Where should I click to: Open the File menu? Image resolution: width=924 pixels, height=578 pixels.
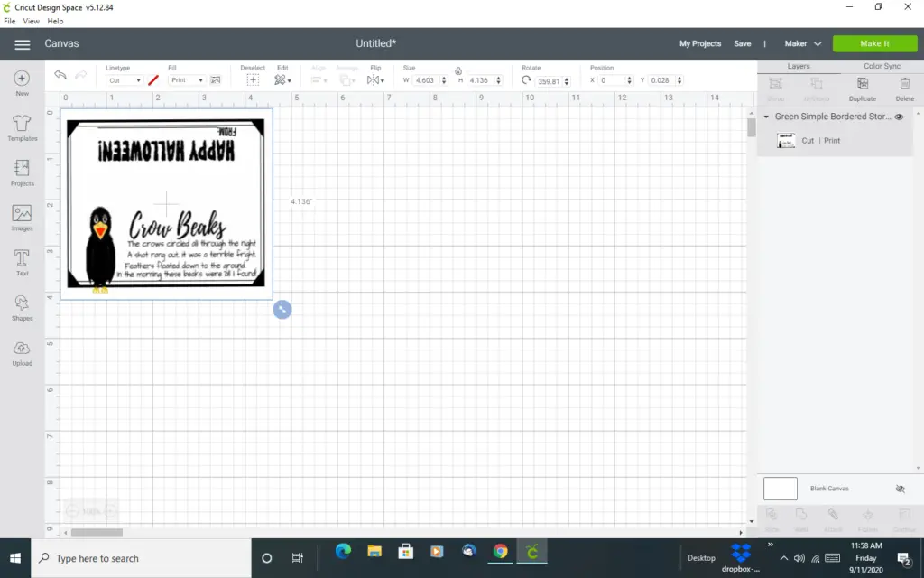tap(9, 21)
